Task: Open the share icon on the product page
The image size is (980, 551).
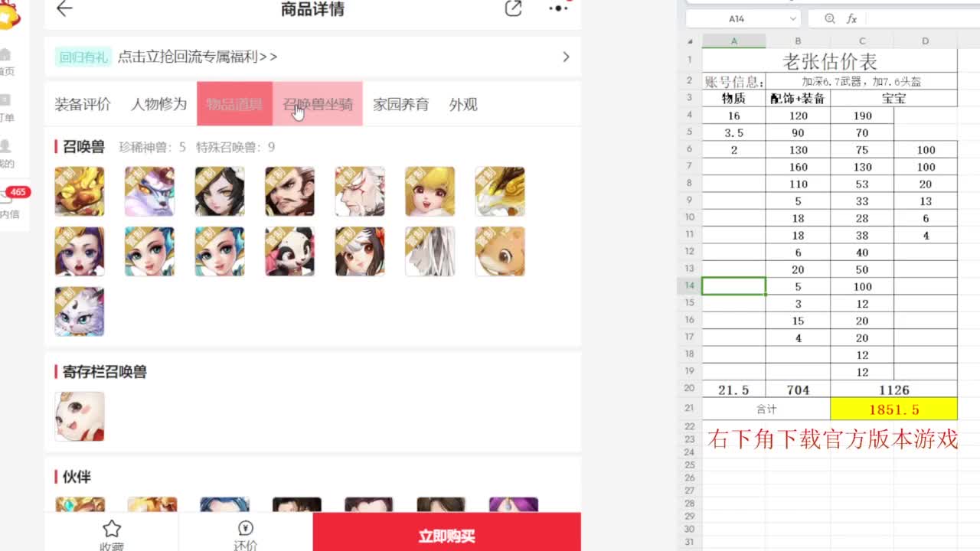Action: 513,9
